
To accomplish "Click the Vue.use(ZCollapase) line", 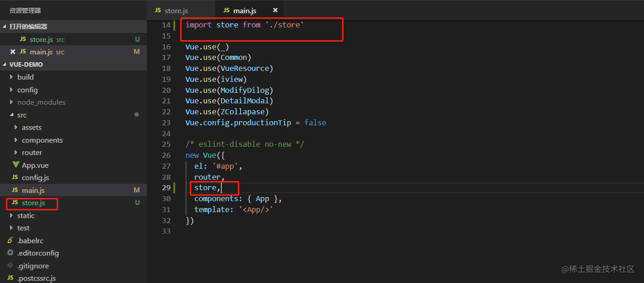I will 227,112.
